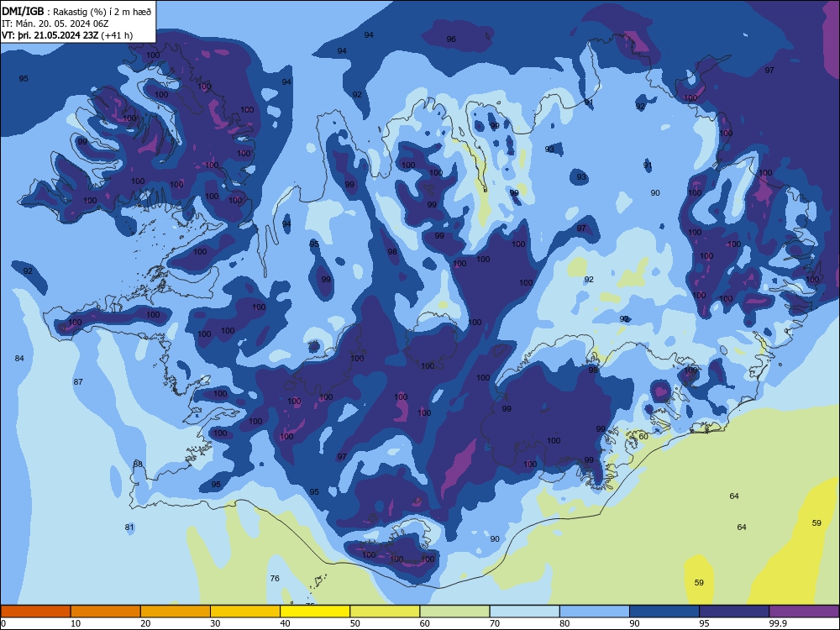Click the bright yellow 40–50 legend swatch
This screenshot has height=630, width=840.
[x=315, y=612]
